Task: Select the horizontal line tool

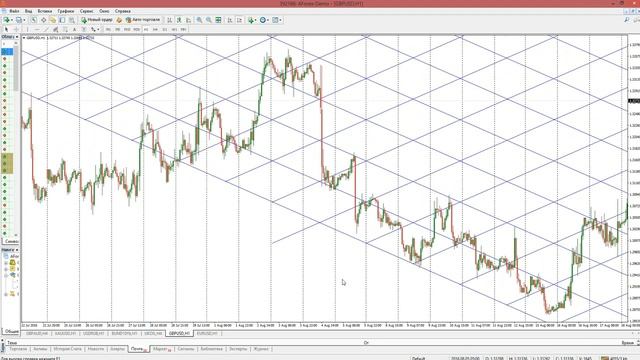Action: [37, 29]
